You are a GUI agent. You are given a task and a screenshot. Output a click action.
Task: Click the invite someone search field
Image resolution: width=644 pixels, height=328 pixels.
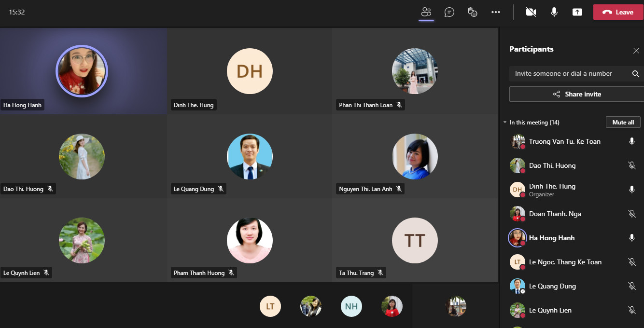(570, 74)
